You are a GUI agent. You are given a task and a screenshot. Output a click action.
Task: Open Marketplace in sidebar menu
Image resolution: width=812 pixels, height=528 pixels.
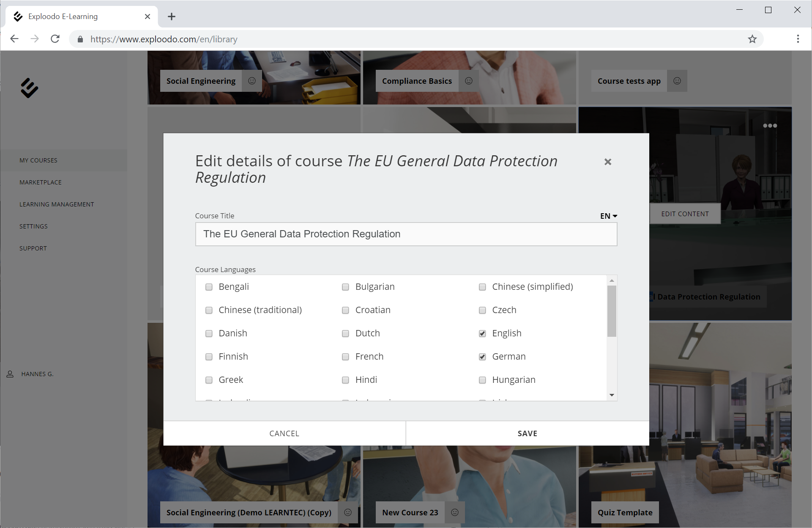(x=41, y=182)
